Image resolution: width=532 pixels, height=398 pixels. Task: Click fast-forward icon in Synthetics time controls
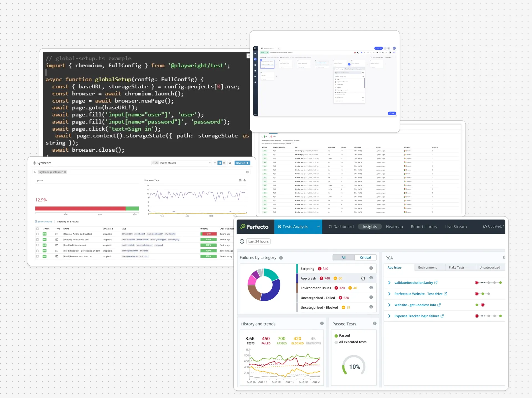(x=224, y=163)
